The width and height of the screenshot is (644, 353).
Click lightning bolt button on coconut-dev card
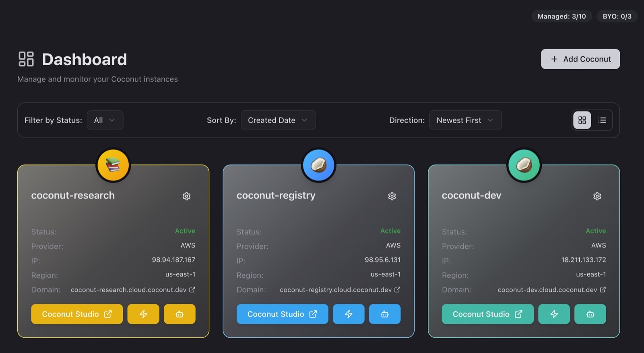point(554,314)
